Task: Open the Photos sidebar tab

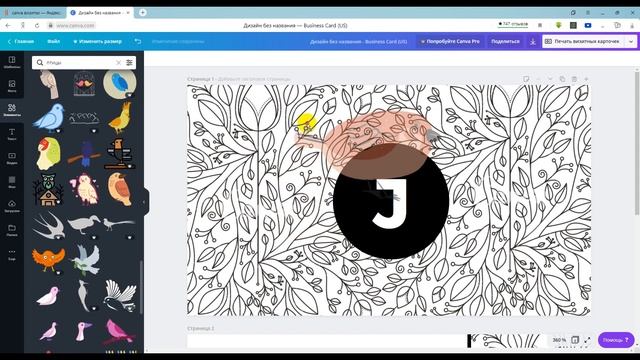Action: [x=12, y=86]
